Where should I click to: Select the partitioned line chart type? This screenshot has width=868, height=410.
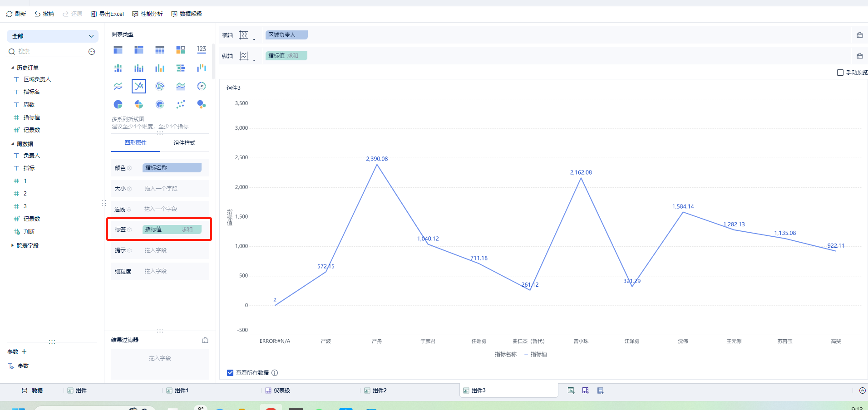[x=118, y=86]
